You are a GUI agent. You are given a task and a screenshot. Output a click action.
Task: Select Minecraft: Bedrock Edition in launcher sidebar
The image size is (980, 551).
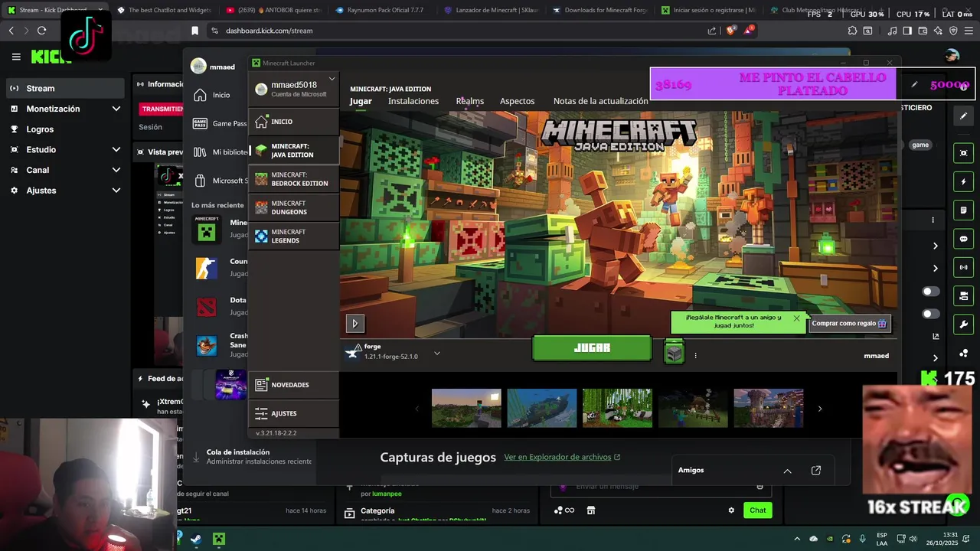click(x=294, y=179)
